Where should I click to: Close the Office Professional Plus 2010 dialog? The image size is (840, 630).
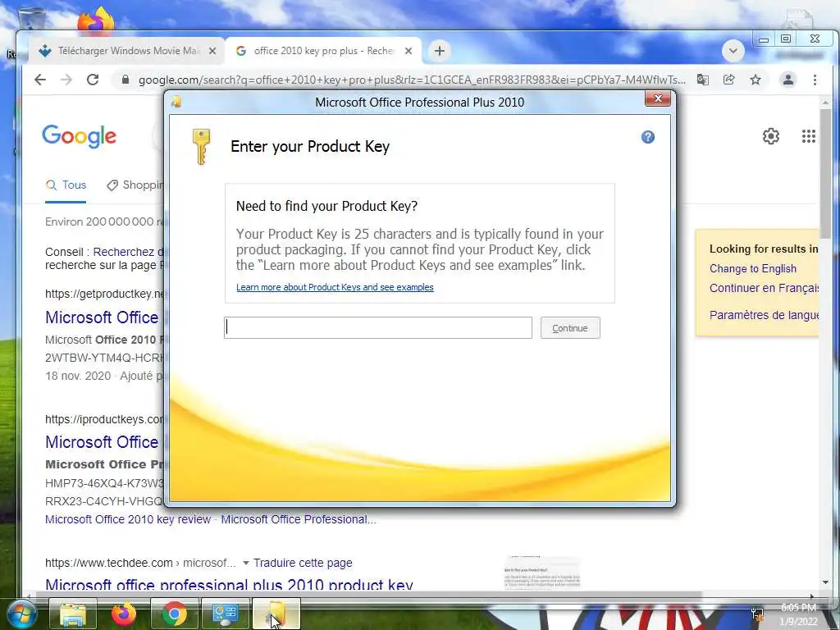(657, 98)
